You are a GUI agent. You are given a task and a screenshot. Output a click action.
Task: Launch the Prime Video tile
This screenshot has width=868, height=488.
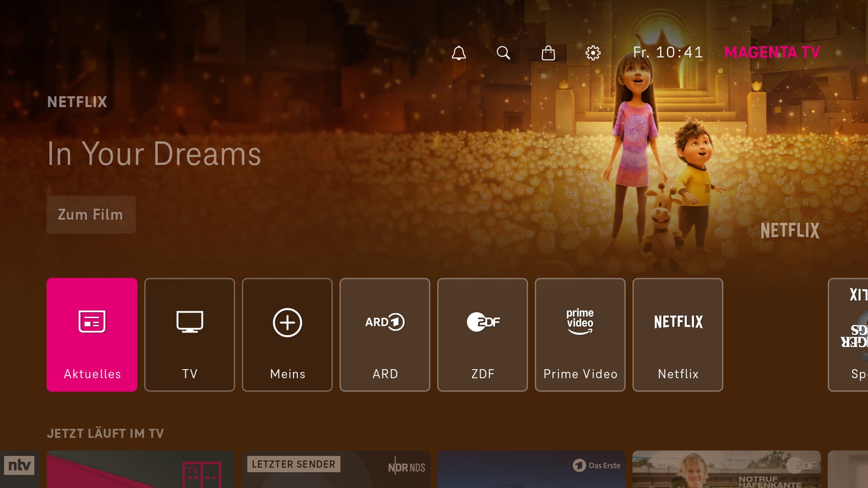click(x=580, y=334)
